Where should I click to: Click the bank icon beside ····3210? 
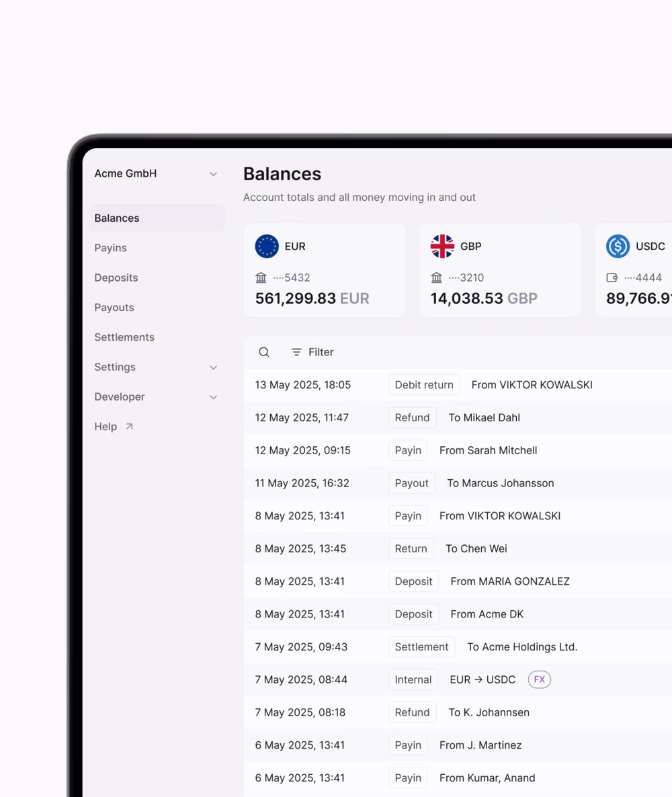436,278
